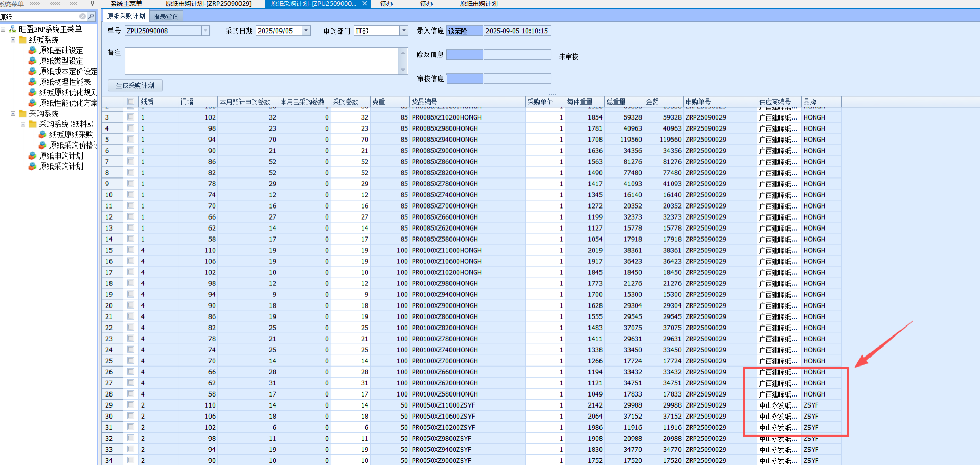
Task: Click the 录入信息 field showing 谈荣隆
Action: coord(464,31)
